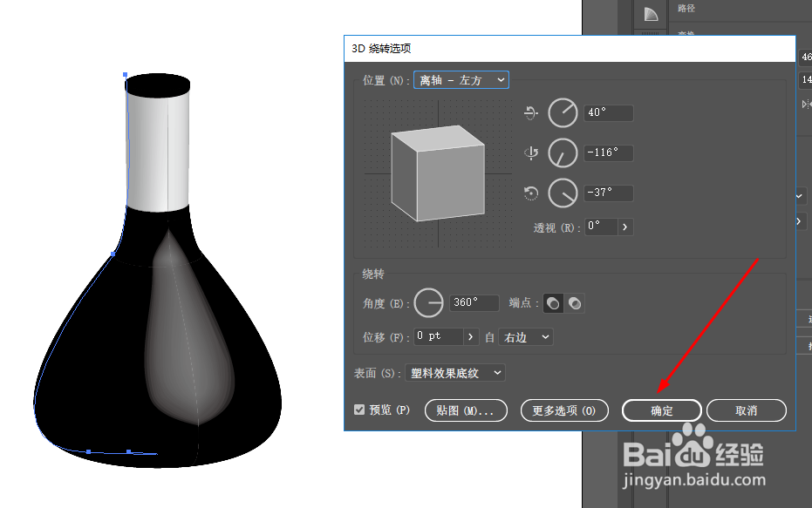812x508 pixels.
Task: Click the -37° Z rotation field
Action: [609, 193]
